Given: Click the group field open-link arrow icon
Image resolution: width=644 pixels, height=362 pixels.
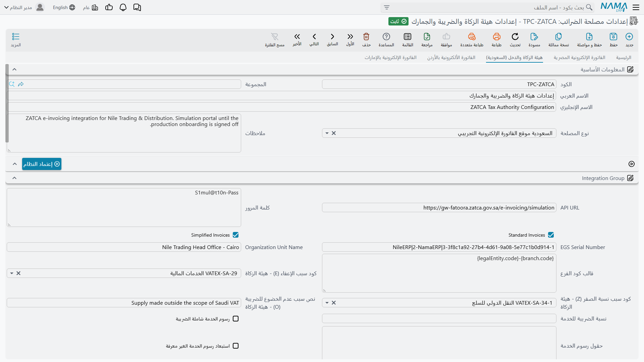Looking at the screenshot, I should pos(21,84).
